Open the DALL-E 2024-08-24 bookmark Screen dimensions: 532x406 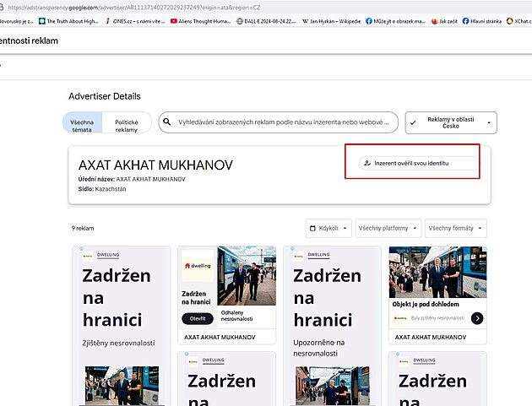(x=266, y=21)
